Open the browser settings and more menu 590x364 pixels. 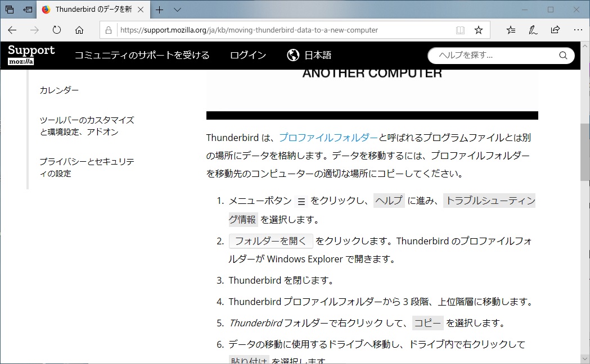pos(578,30)
